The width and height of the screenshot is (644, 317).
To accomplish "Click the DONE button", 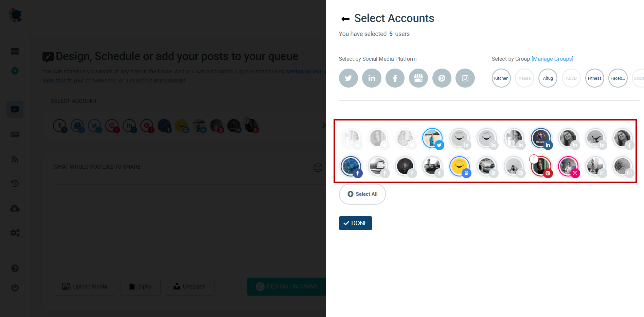I will click(x=355, y=223).
